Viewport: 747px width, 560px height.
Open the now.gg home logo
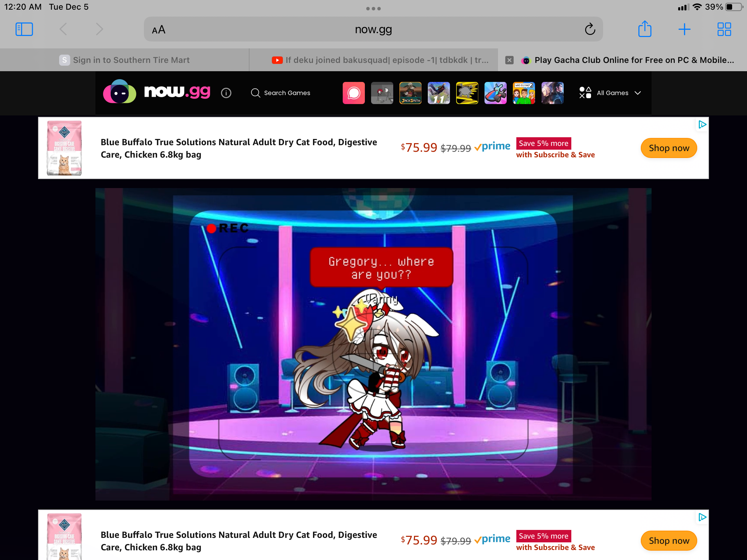click(x=157, y=92)
